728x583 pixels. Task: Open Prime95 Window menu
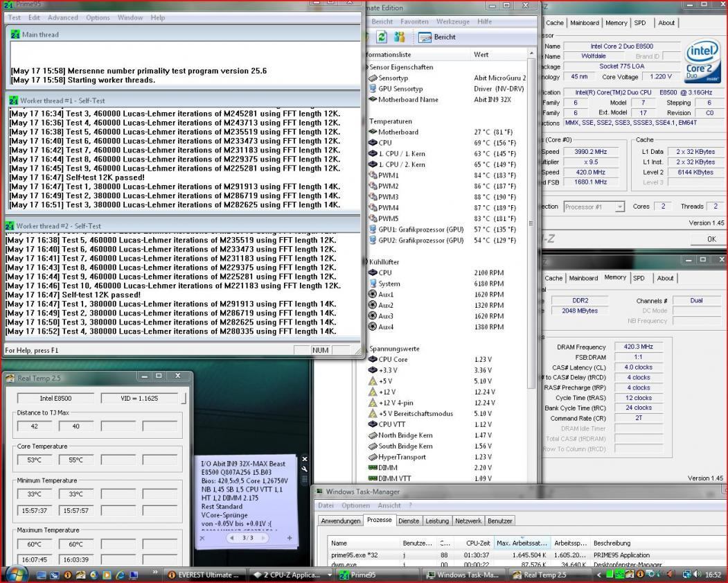tap(130, 17)
